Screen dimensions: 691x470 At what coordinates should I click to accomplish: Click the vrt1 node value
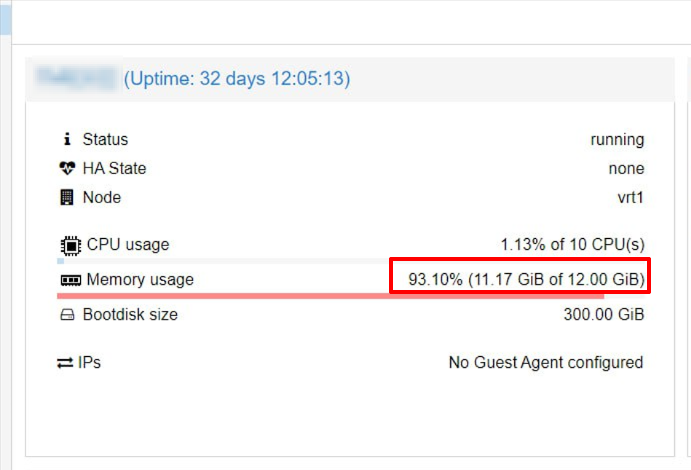(x=631, y=197)
